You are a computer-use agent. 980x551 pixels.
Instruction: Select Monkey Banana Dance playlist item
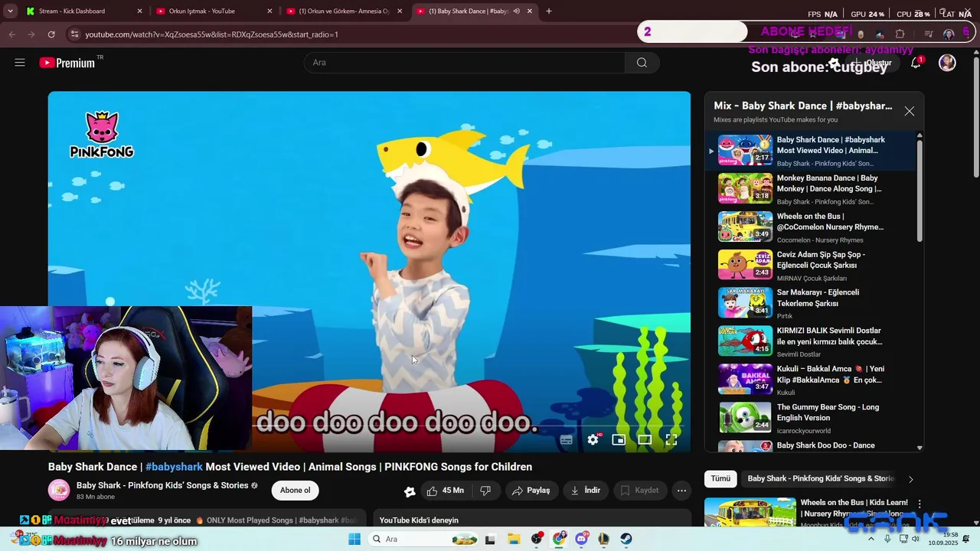[x=812, y=189]
